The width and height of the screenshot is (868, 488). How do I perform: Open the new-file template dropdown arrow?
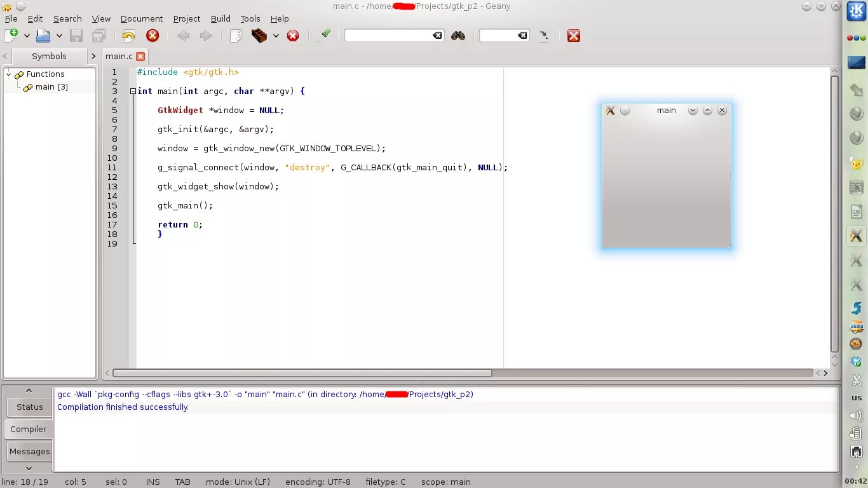(27, 36)
